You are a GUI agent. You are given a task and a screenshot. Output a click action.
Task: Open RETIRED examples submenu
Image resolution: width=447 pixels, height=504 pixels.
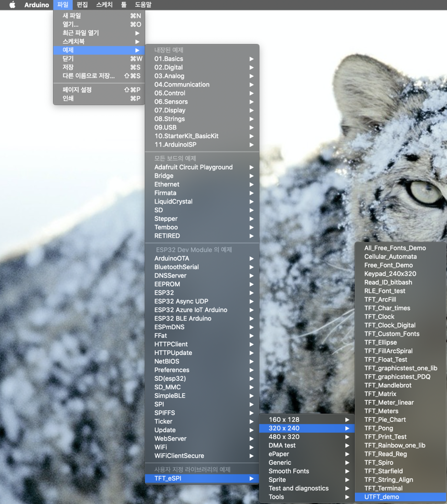coord(202,236)
